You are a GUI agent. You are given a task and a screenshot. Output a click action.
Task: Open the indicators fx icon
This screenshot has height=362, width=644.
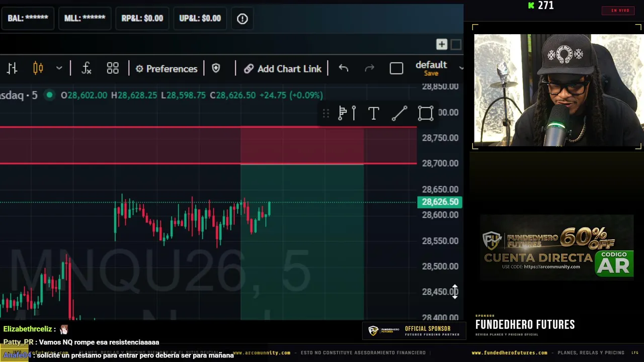click(87, 68)
